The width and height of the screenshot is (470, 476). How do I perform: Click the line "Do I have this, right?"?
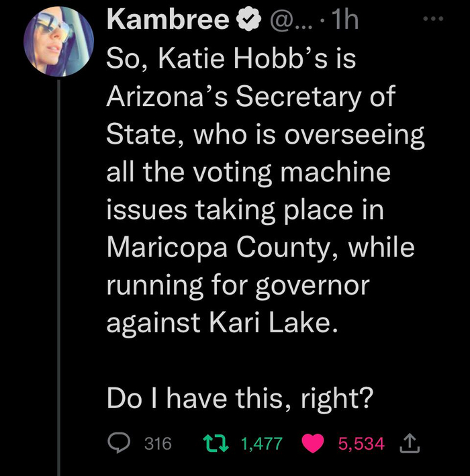pyautogui.click(x=240, y=401)
